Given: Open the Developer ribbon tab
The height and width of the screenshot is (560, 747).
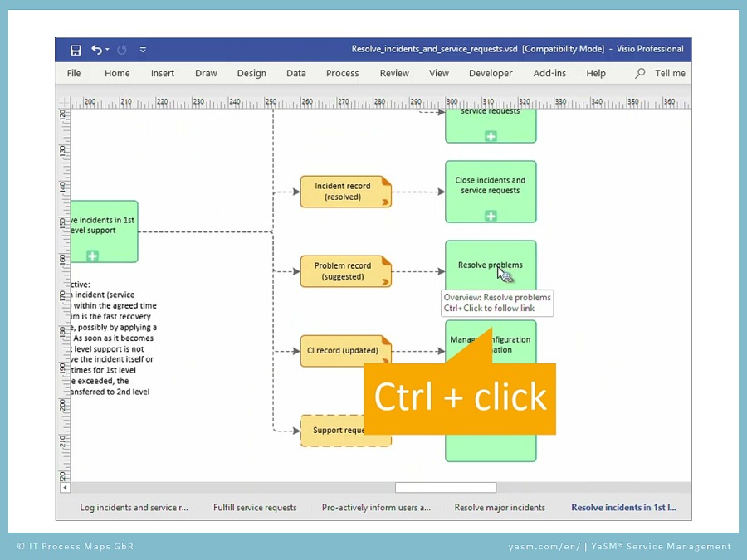Looking at the screenshot, I should click(491, 73).
